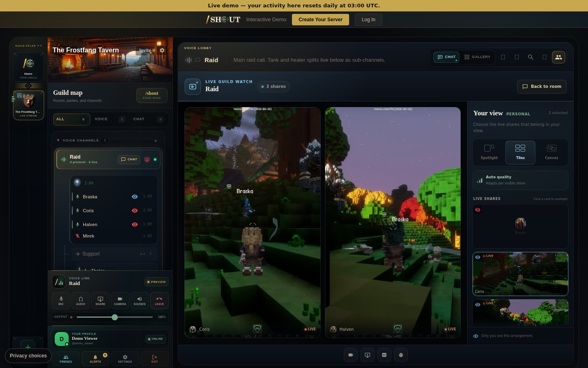Open Settings gear in the bottom nav
588x368 pixels.
[125, 359]
